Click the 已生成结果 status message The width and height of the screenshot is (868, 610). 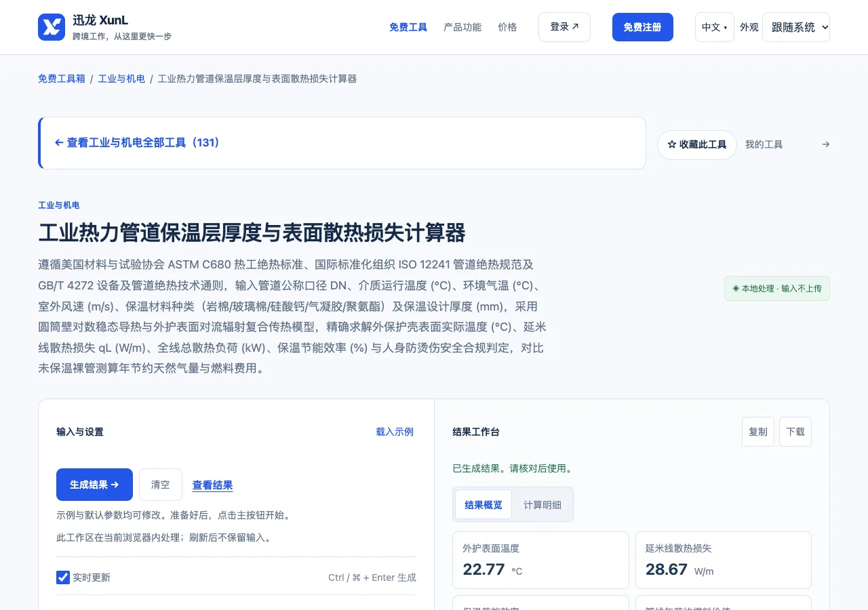[x=513, y=468]
